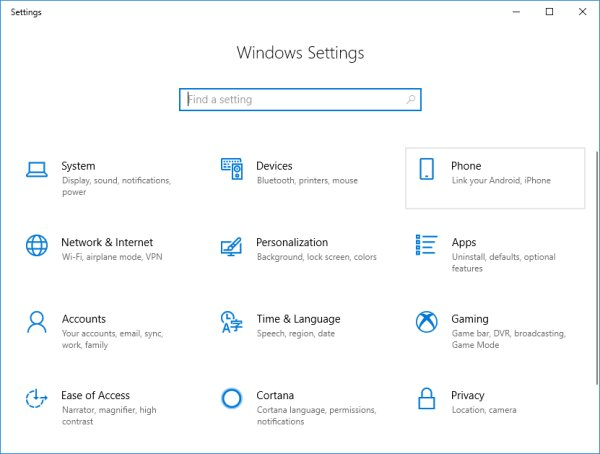Screen dimensions: 600x454
Task: Open the Devices category label
Action: tap(274, 166)
